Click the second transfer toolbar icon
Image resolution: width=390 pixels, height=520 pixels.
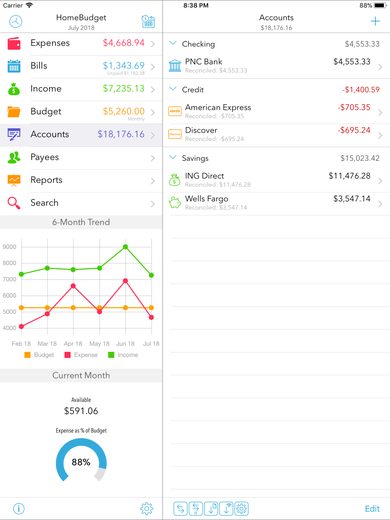point(196,509)
